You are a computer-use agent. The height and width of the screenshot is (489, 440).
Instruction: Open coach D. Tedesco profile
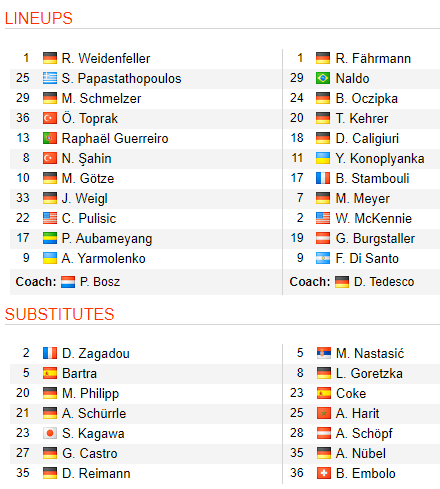(384, 282)
